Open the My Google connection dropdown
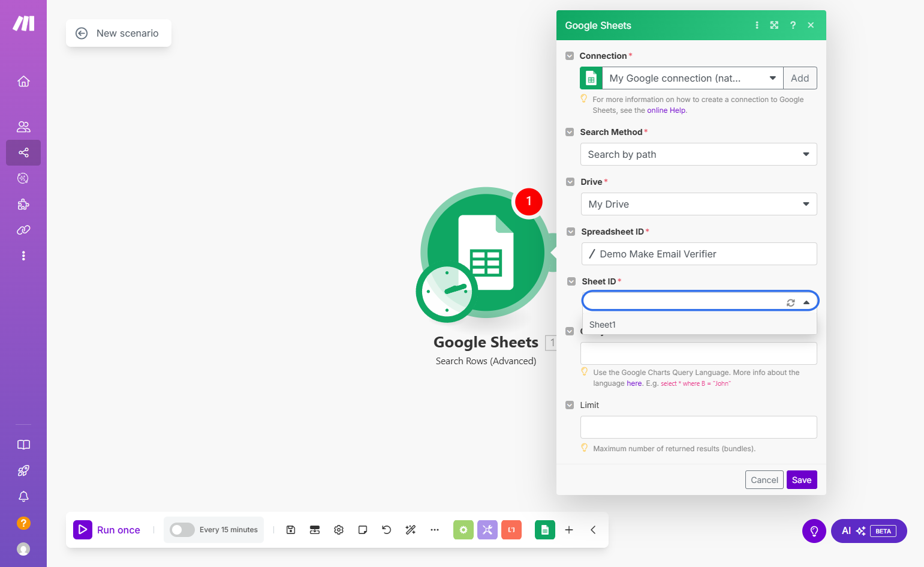Screen dimensions: 924x567 (693, 78)
